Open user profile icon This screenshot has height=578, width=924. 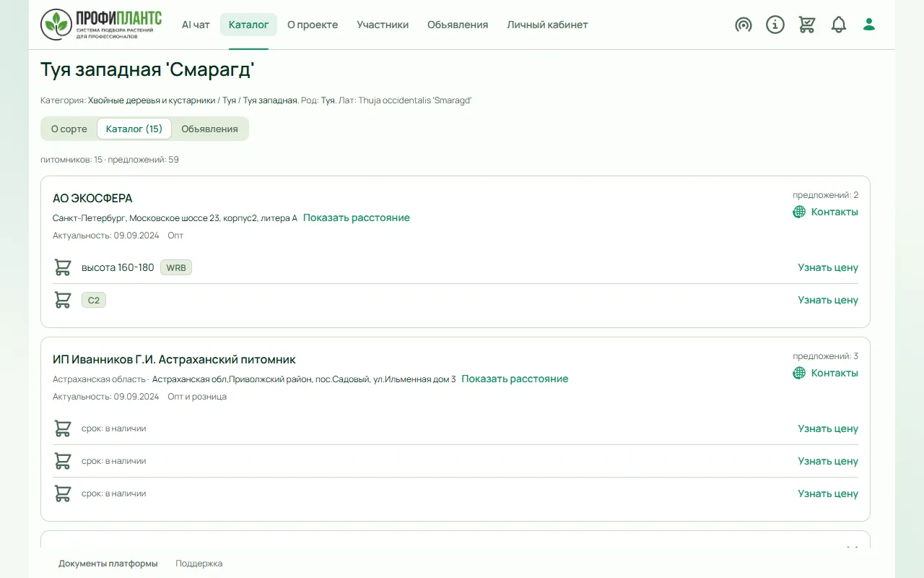[x=869, y=25]
